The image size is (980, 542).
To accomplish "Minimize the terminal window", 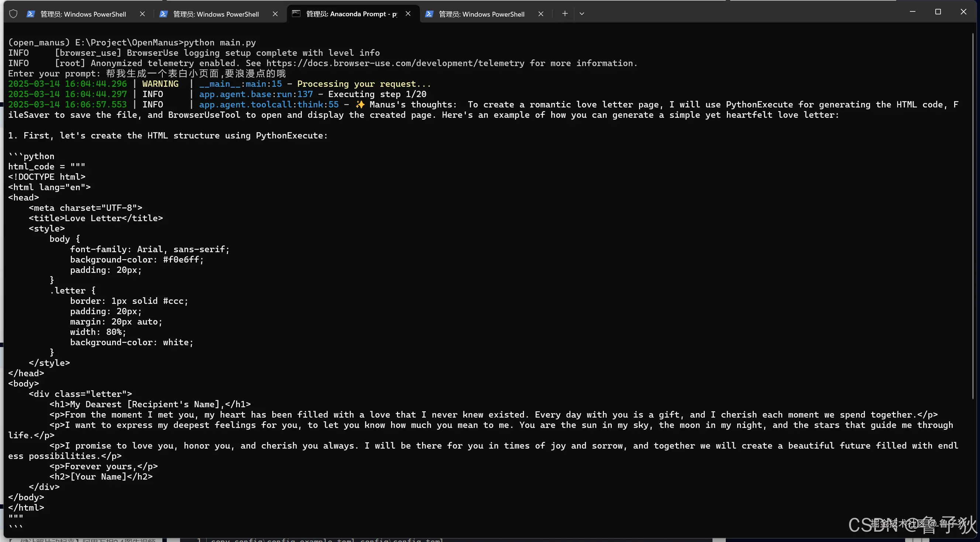I will [x=912, y=12].
